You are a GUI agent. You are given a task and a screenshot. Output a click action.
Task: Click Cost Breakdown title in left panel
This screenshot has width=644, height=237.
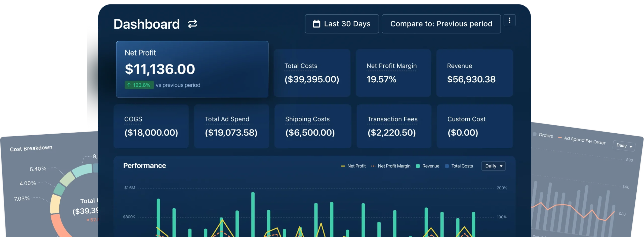click(x=31, y=148)
